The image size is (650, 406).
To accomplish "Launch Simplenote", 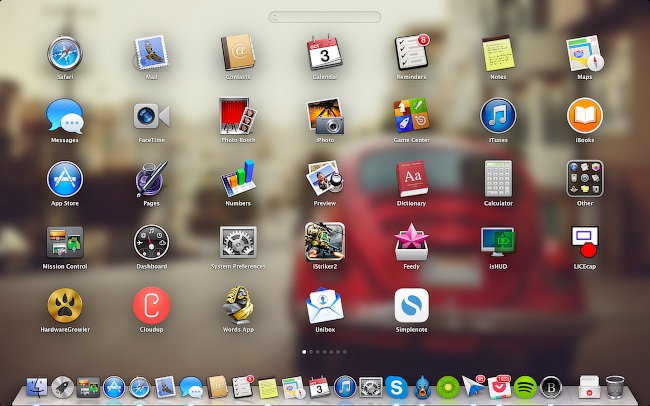I will point(412,306).
